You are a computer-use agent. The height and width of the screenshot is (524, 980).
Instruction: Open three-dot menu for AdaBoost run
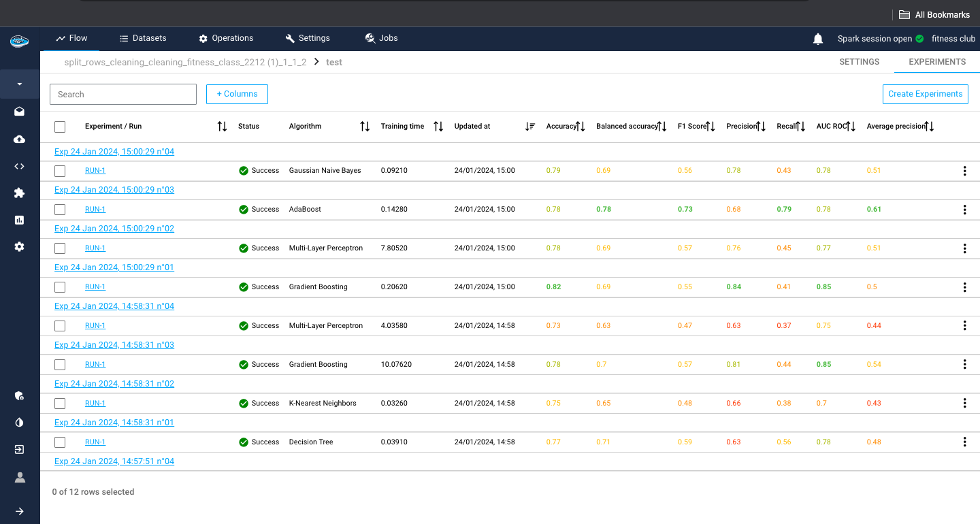coord(964,210)
